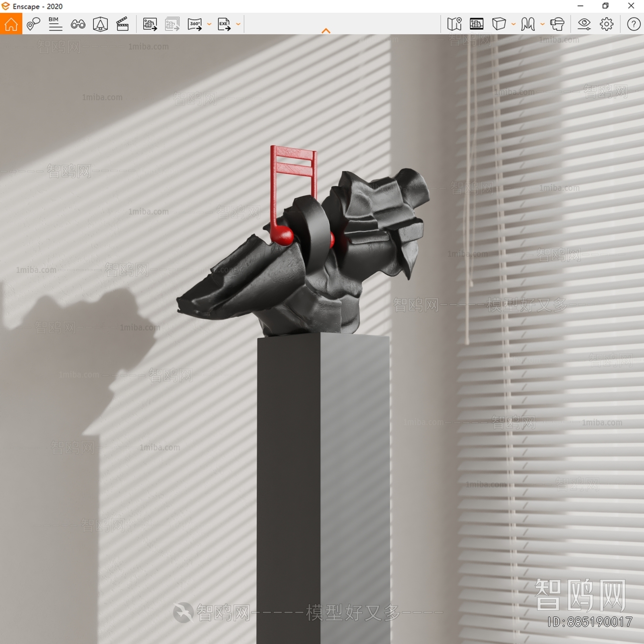The width and height of the screenshot is (644, 644).
Task: Open the asset library tree icon
Action: (100, 24)
